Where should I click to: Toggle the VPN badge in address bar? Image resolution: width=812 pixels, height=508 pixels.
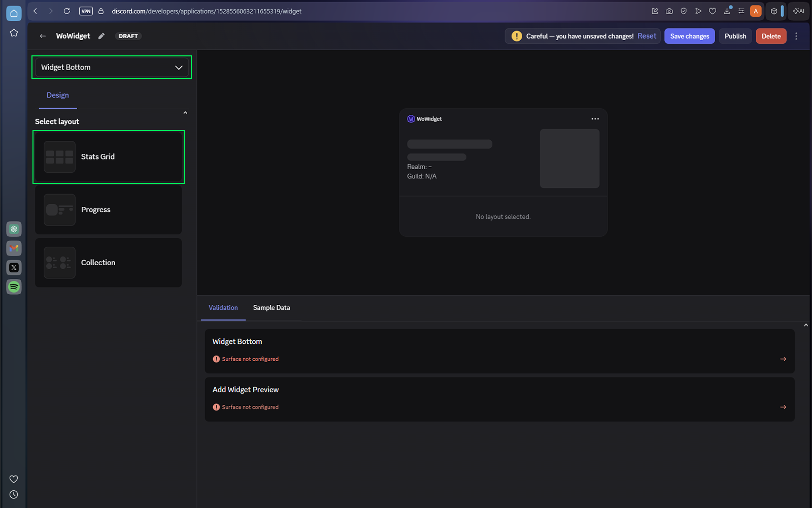[86, 11]
